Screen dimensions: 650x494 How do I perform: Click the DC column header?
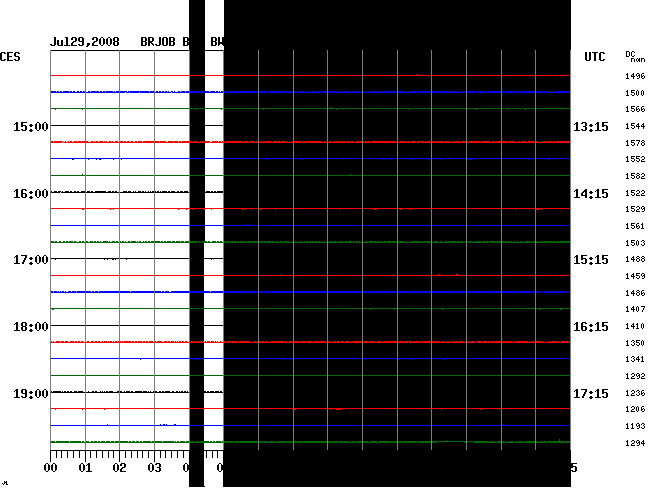pos(630,54)
